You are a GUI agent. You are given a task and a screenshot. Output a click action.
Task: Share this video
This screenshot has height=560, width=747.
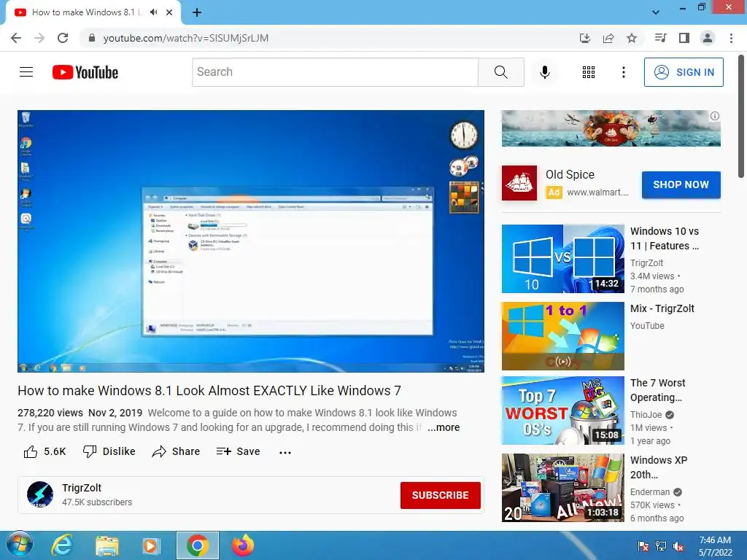[176, 451]
